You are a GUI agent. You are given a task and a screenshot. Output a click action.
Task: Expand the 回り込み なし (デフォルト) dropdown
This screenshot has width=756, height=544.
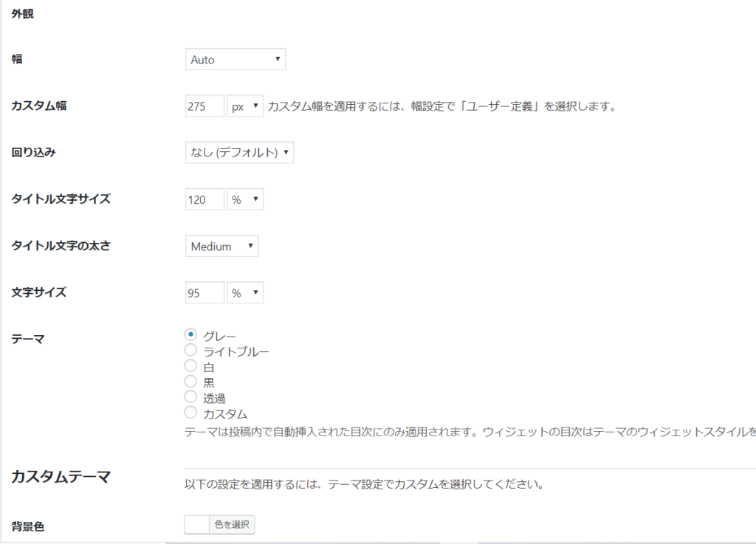click(239, 153)
